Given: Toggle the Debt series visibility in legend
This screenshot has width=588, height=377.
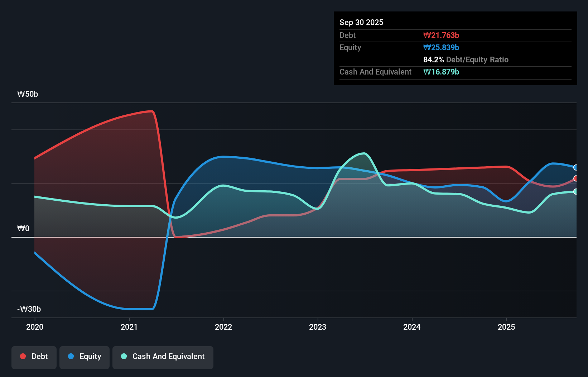Looking at the screenshot, I should point(34,357).
